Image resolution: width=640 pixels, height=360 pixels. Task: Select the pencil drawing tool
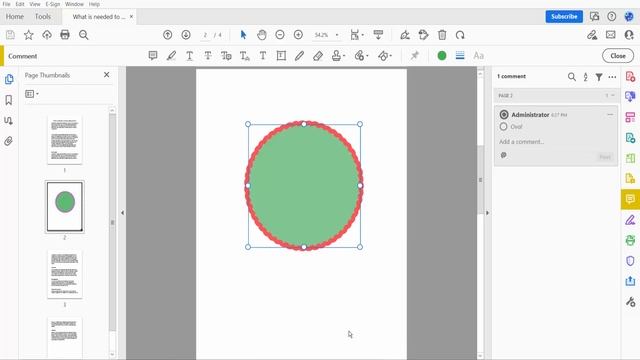299,56
